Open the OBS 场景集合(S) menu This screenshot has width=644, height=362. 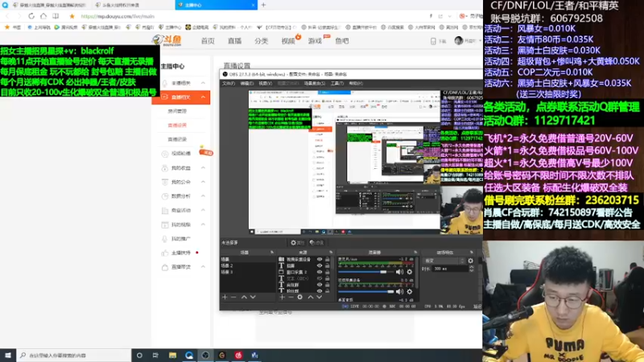coord(315,84)
